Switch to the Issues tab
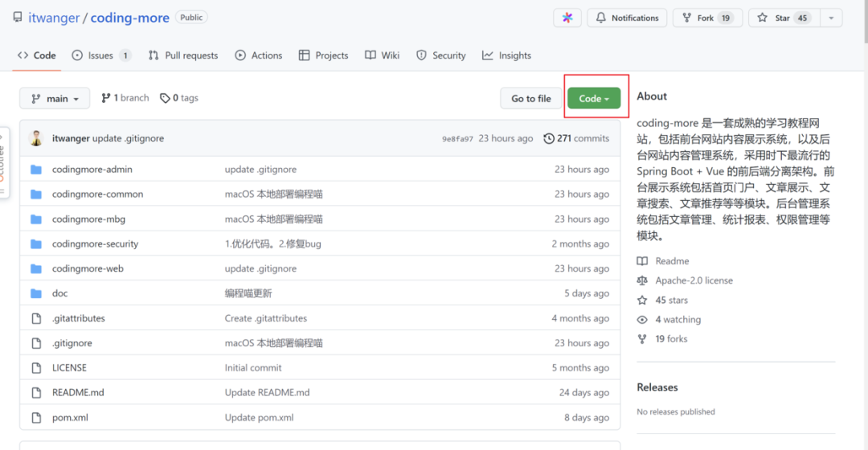The image size is (868, 450). pyautogui.click(x=101, y=55)
